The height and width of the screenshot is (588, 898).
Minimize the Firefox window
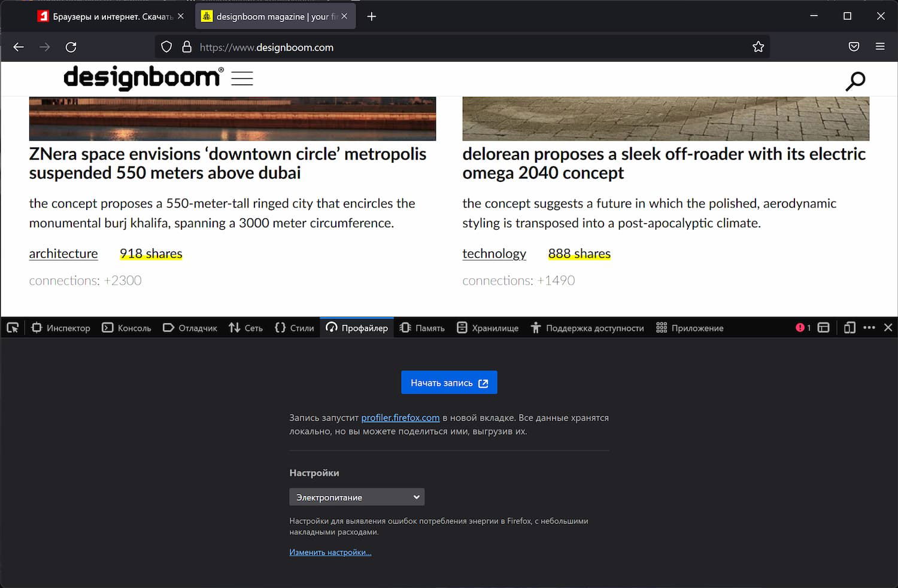[x=814, y=16]
